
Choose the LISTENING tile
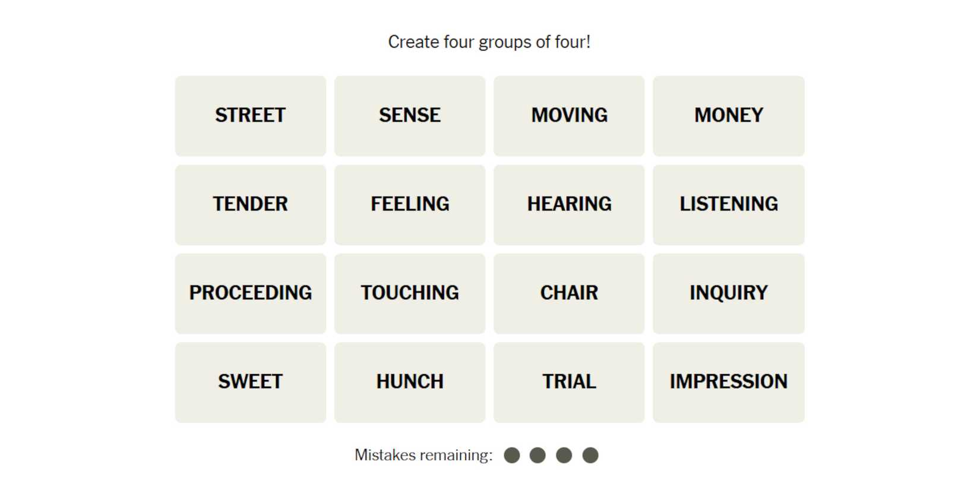(728, 204)
